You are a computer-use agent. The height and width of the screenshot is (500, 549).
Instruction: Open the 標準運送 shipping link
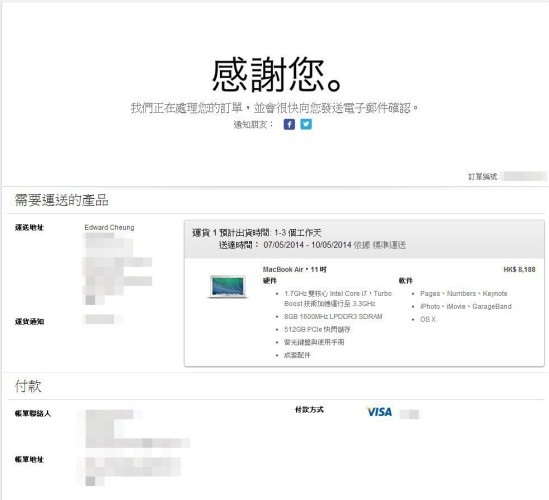tap(389, 245)
